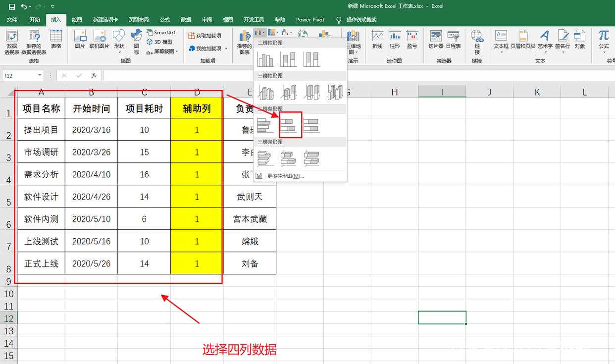Insert a 折线 (line) sparkline
Image resolution: width=615 pixels, height=364 pixels.
click(377, 40)
